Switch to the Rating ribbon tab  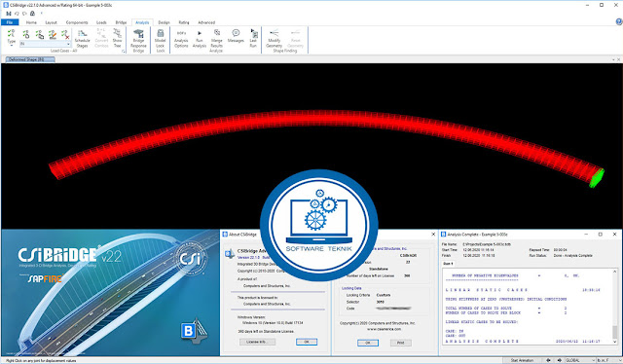[184, 22]
